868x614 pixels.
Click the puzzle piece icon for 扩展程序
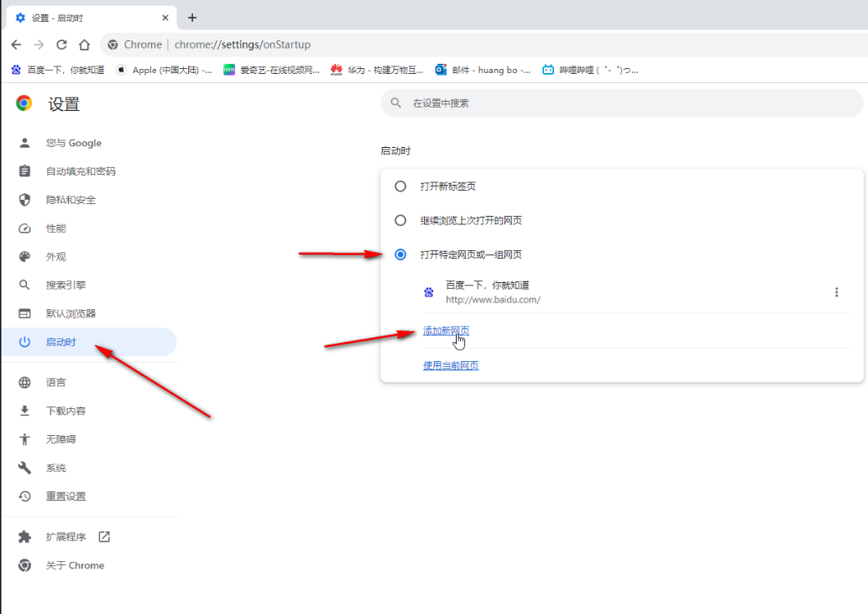click(x=24, y=537)
